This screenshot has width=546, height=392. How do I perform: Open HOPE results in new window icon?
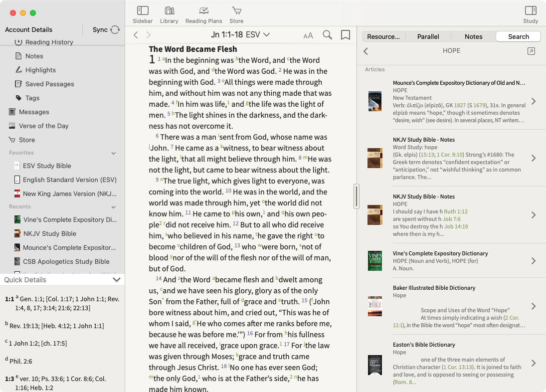coord(531,51)
